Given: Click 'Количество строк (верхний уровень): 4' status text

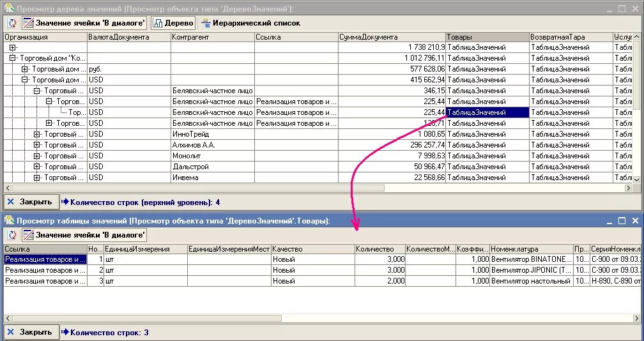Looking at the screenshot, I should click(145, 202).
